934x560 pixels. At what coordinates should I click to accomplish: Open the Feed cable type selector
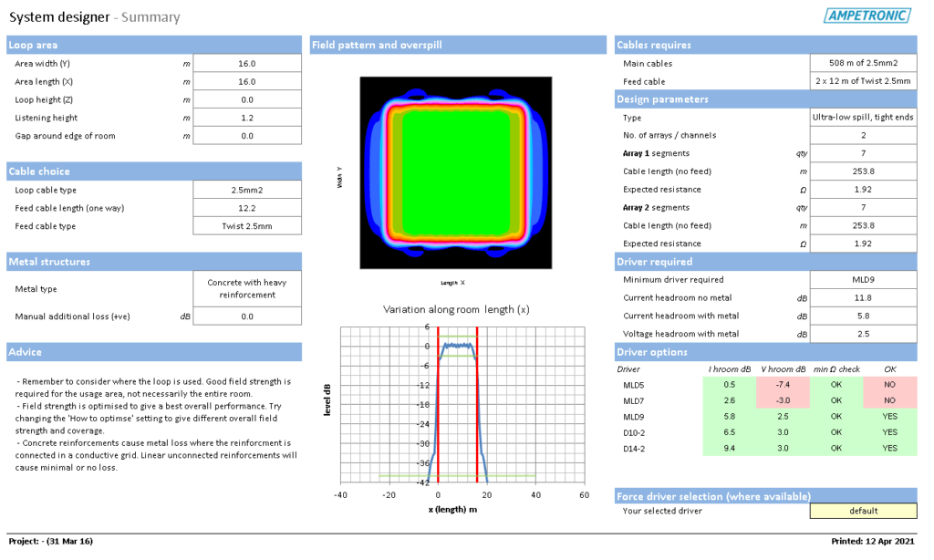pyautogui.click(x=246, y=225)
